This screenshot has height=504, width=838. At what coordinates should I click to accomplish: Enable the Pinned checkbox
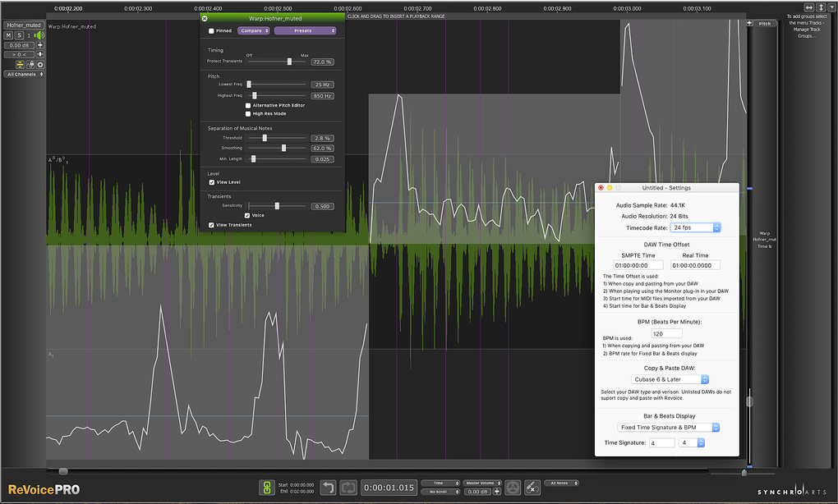click(x=211, y=31)
